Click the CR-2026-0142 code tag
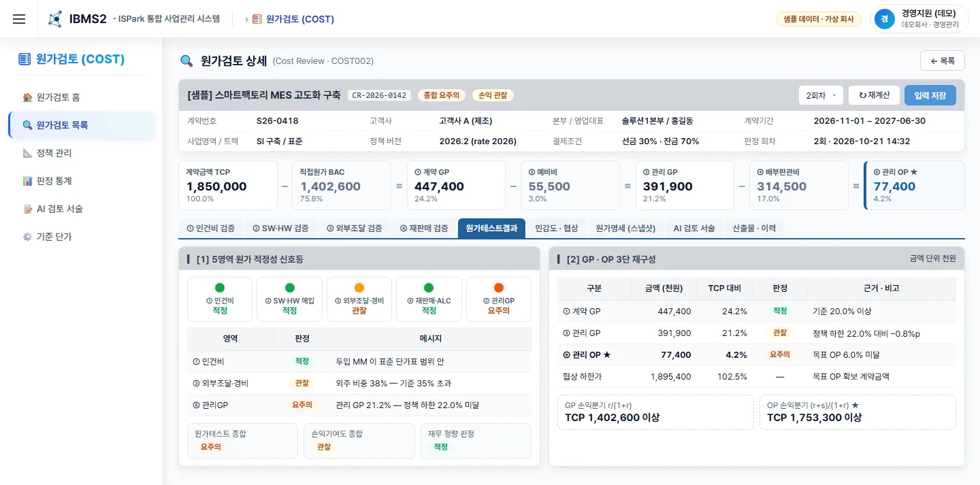The width and height of the screenshot is (980, 485). coord(380,95)
